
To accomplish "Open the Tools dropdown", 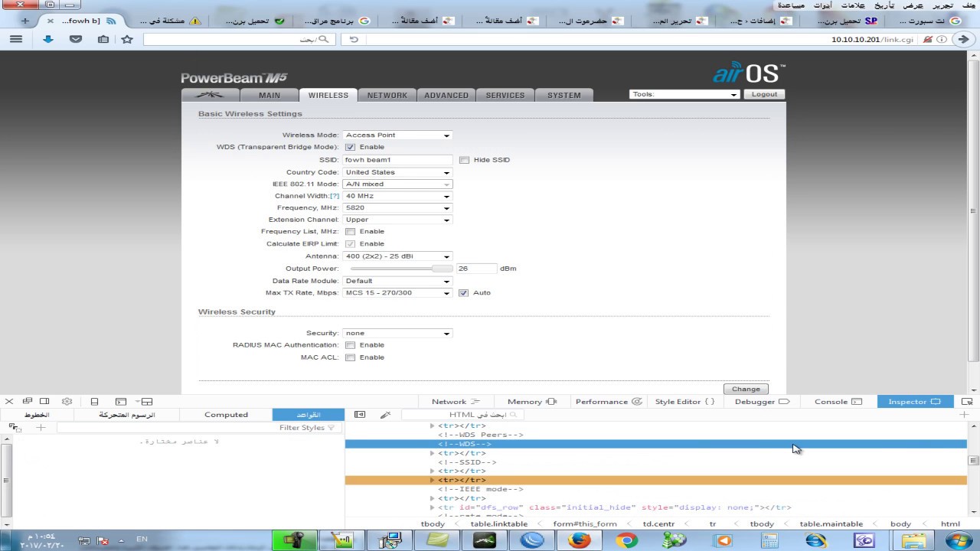I will tap(684, 94).
